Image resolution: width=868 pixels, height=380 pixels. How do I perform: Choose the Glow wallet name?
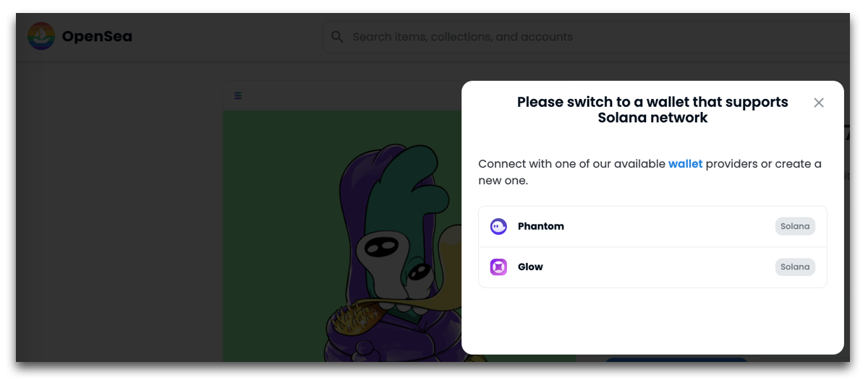530,267
